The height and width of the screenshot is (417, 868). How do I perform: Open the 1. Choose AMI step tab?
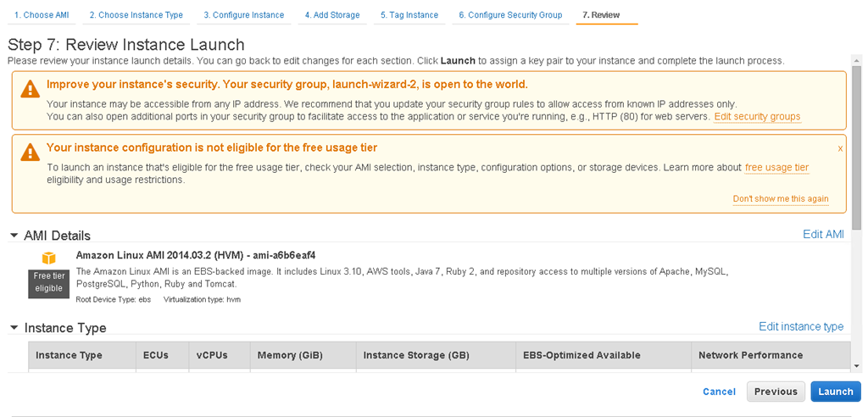coord(42,15)
